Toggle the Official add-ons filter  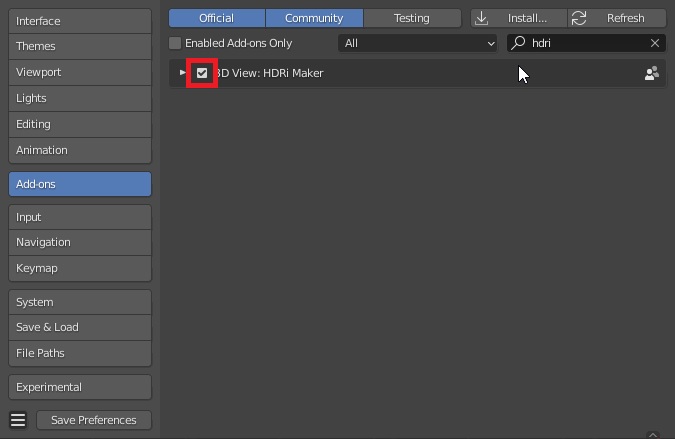point(217,18)
